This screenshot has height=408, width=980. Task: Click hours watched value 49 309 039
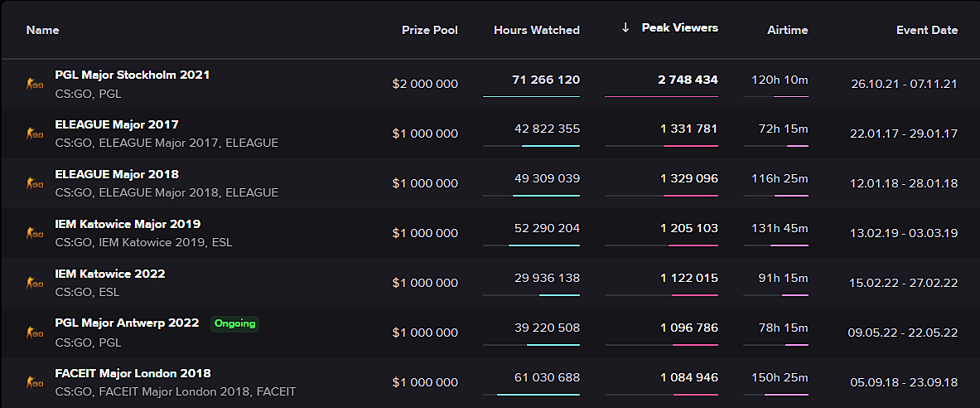(x=547, y=178)
